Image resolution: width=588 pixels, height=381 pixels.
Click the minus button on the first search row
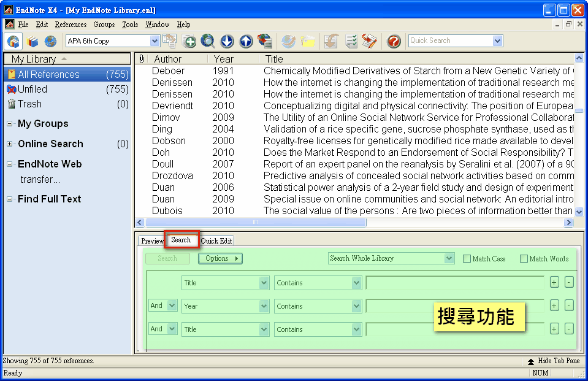tap(569, 282)
